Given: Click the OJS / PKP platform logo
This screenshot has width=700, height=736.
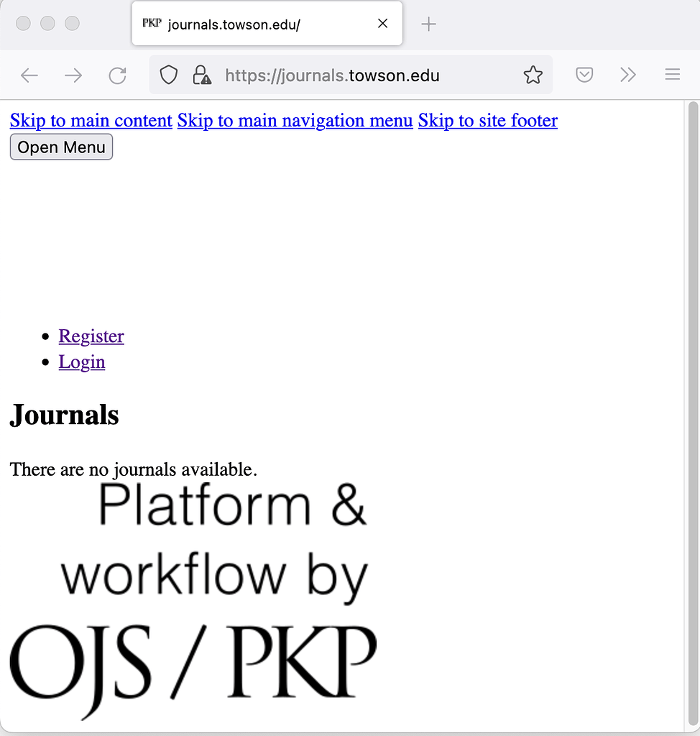Looking at the screenshot, I should (193, 600).
